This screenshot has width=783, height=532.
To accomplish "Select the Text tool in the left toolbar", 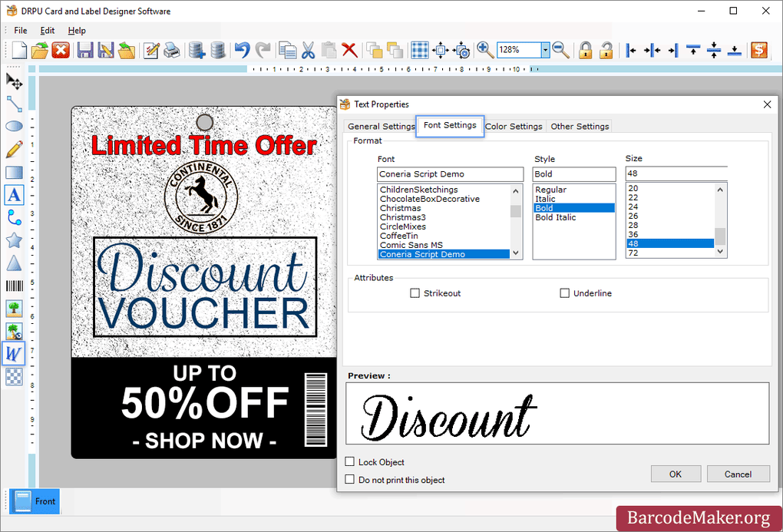I will 13,195.
